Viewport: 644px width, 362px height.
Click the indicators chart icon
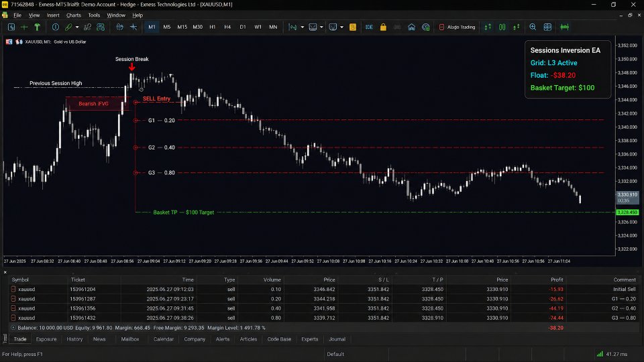point(292,27)
